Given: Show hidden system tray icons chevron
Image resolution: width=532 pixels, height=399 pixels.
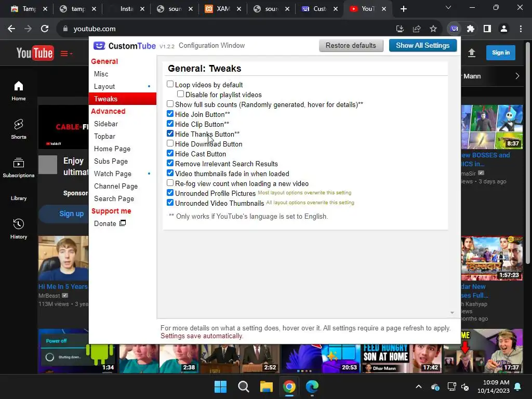Looking at the screenshot, I should pyautogui.click(x=419, y=387).
